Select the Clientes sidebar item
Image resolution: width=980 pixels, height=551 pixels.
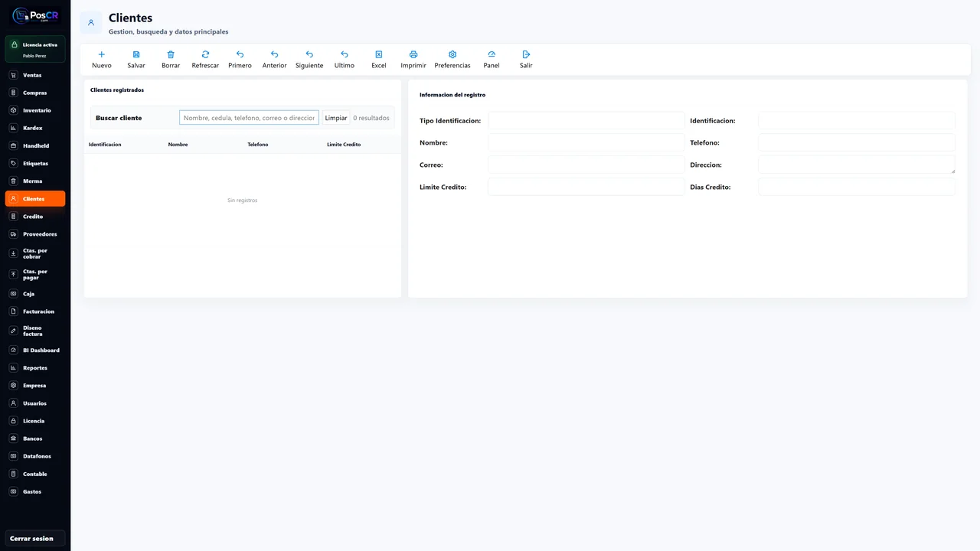pyautogui.click(x=35, y=199)
